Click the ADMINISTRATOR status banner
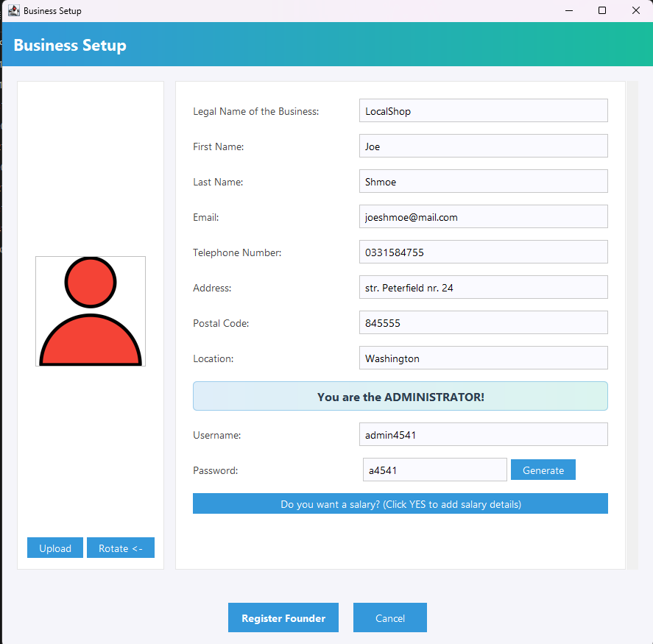Image resolution: width=653 pixels, height=644 pixels. 400,396
